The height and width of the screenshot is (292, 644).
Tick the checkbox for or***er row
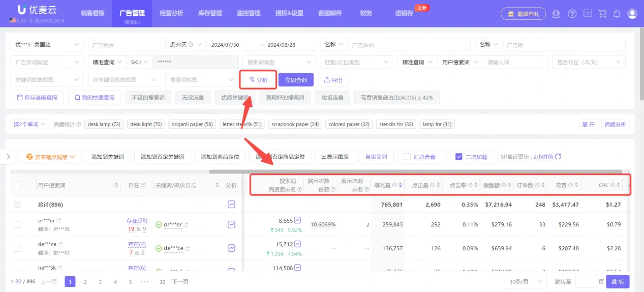pos(17,224)
